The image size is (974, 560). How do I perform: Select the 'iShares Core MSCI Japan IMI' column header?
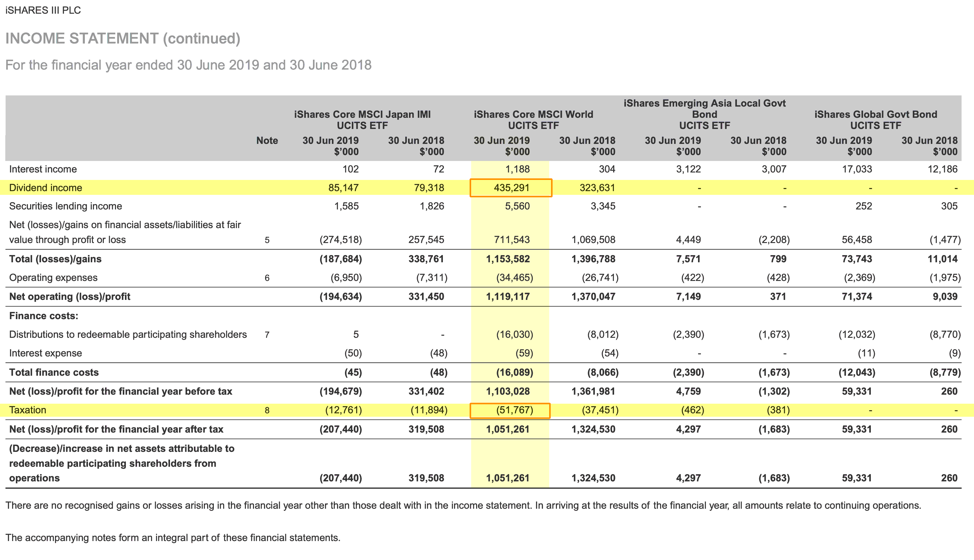[x=362, y=120]
